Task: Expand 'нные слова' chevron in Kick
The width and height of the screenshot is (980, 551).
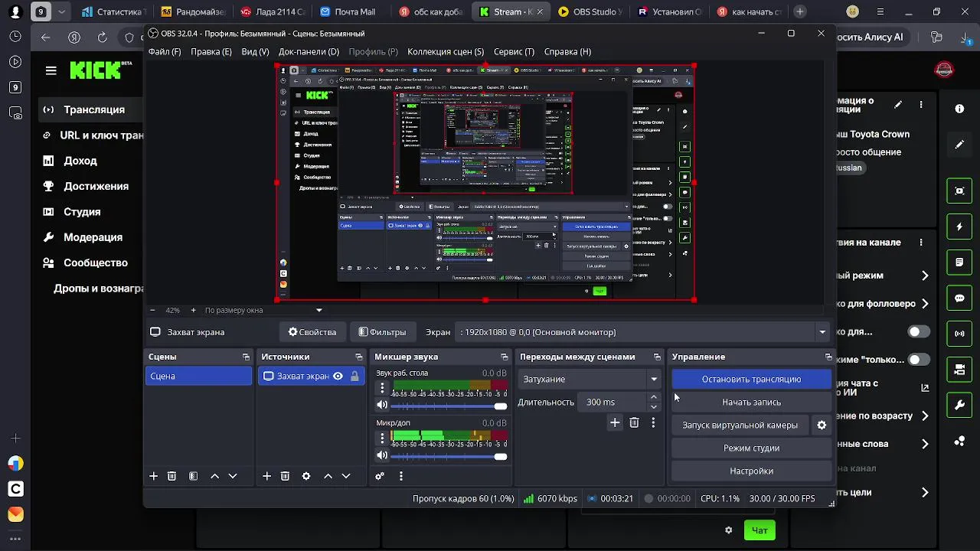Action: pyautogui.click(x=925, y=444)
